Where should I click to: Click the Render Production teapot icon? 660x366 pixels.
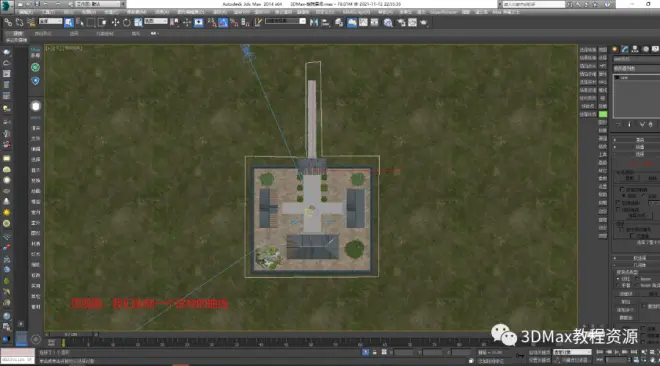(423, 22)
